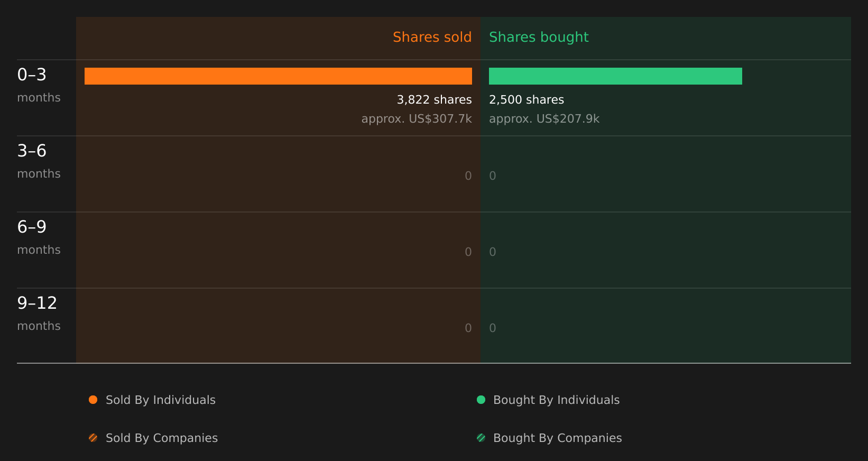
Task: Select the Bought By Companies legend label
Action: click(557, 438)
